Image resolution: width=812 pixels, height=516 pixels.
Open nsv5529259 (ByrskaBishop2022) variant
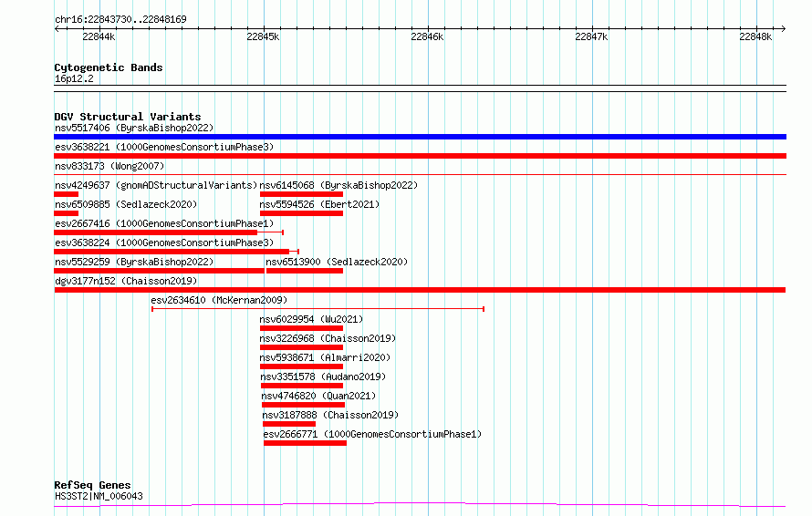coord(134,262)
